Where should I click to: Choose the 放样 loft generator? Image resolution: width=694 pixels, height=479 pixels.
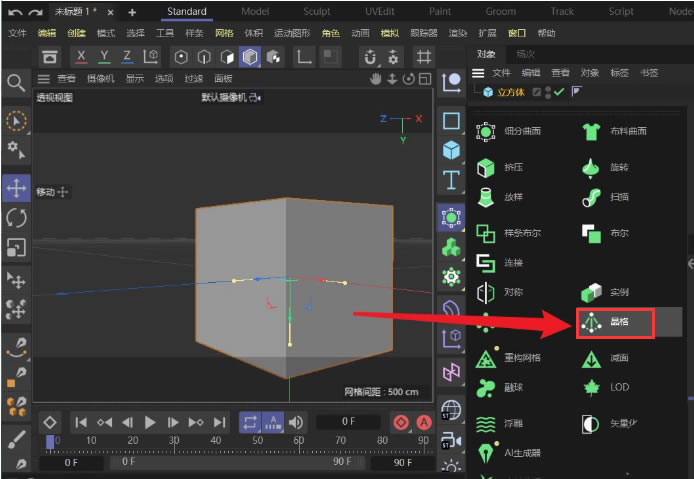500,197
